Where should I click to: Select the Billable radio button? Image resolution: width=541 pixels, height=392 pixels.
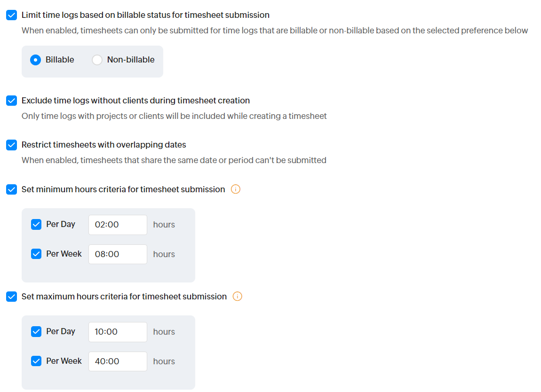pos(35,60)
